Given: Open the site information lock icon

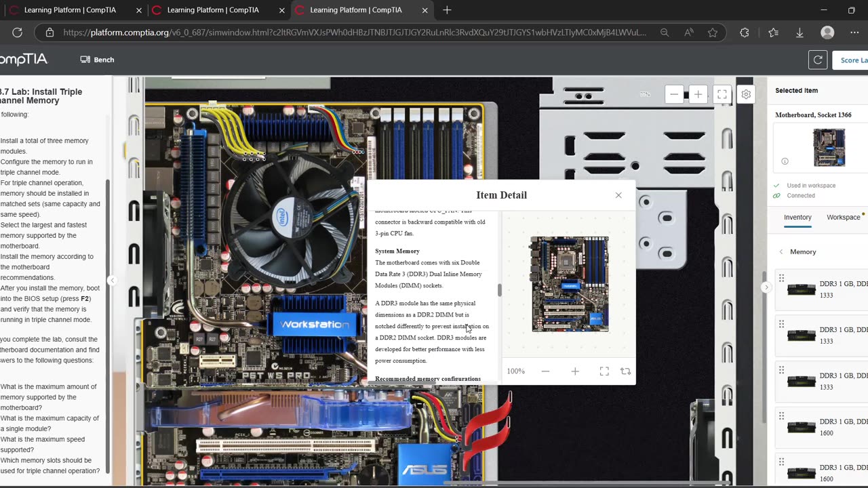Looking at the screenshot, I should (x=50, y=33).
